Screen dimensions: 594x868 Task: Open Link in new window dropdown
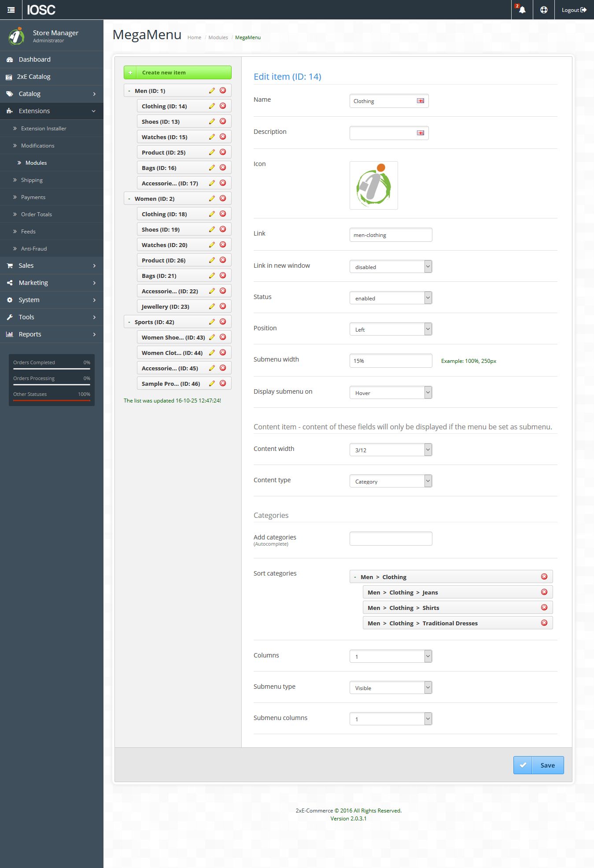[391, 266]
